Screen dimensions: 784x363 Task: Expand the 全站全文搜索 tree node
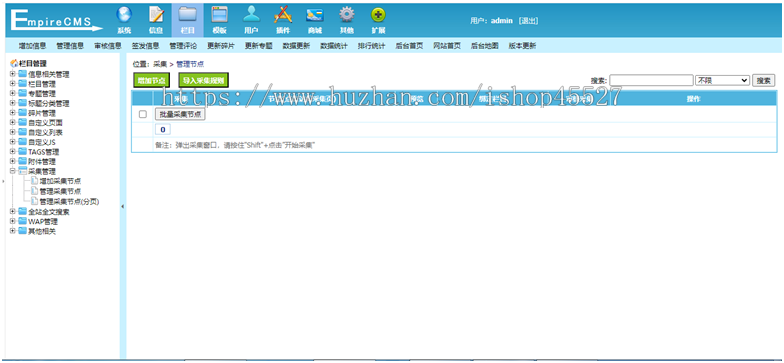click(13, 212)
